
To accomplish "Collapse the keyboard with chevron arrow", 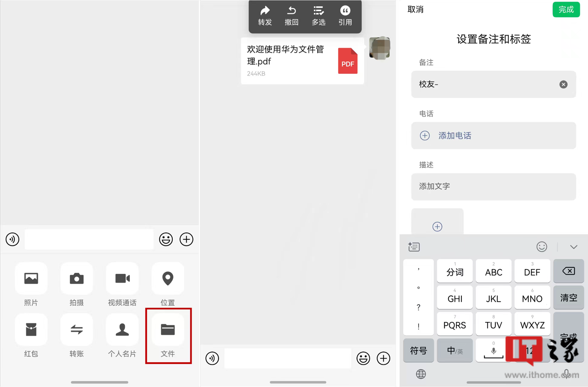I will coord(573,247).
